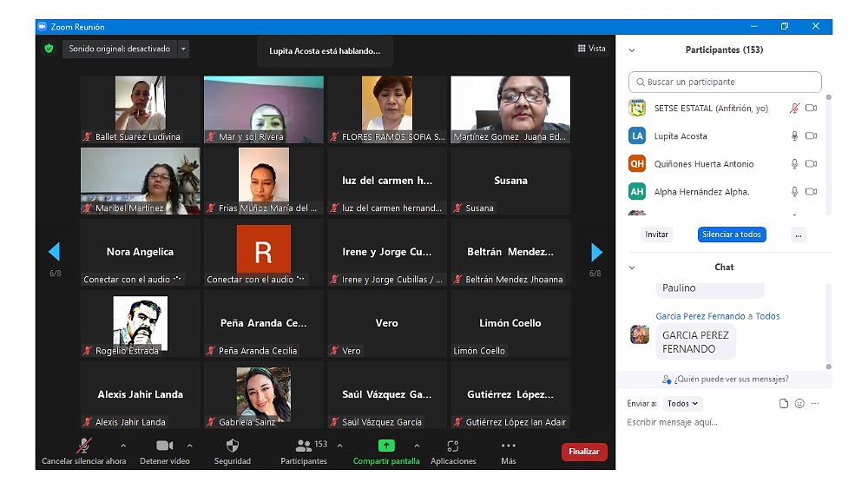Click the green Compartir pantalla icon
The image size is (868, 489).
386,446
